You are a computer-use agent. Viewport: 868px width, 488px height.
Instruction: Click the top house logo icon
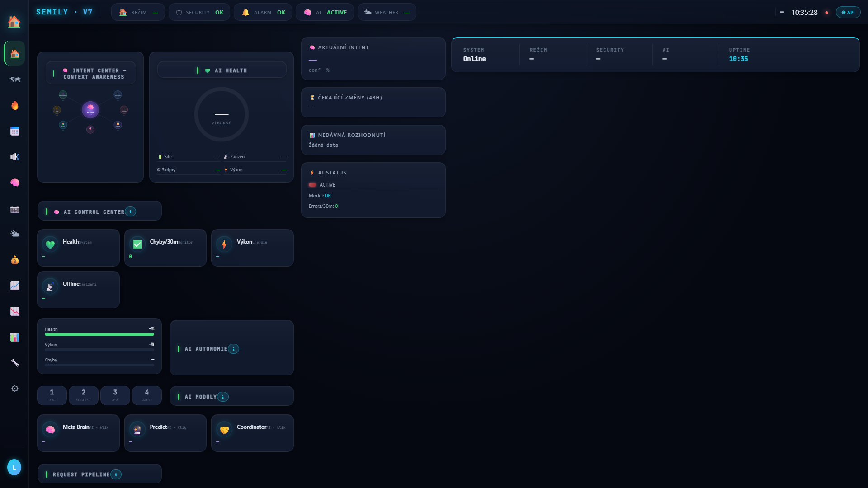pyautogui.click(x=14, y=21)
